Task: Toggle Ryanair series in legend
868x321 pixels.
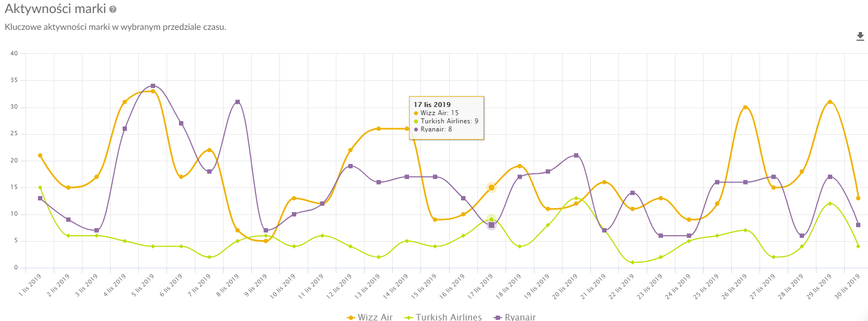Action: tap(520, 317)
